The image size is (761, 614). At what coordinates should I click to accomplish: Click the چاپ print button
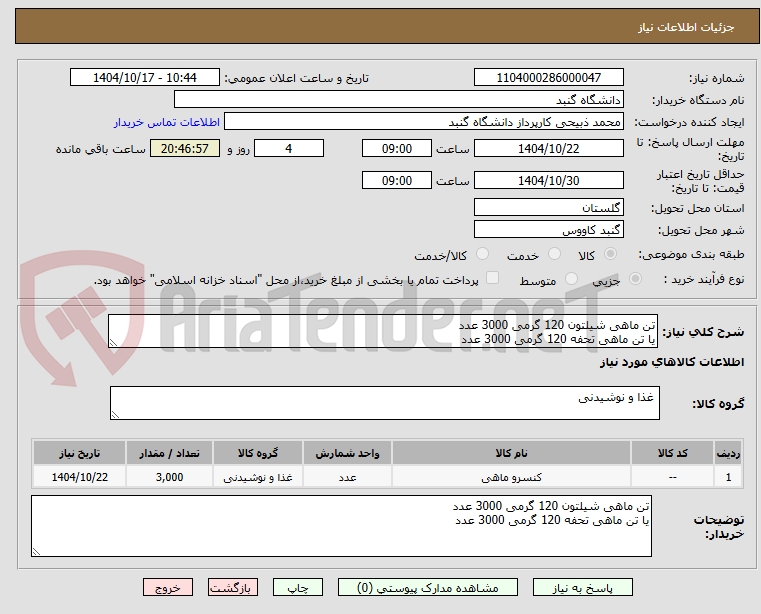pos(298,587)
